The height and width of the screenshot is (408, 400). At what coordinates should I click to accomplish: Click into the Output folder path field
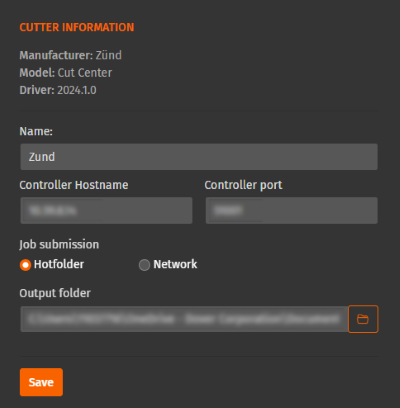(x=184, y=319)
